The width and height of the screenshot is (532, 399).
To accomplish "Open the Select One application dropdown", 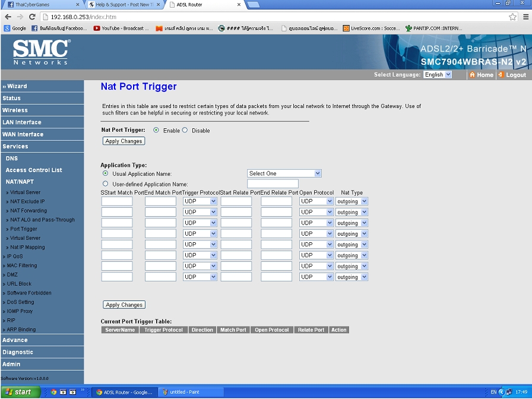I will click(284, 173).
